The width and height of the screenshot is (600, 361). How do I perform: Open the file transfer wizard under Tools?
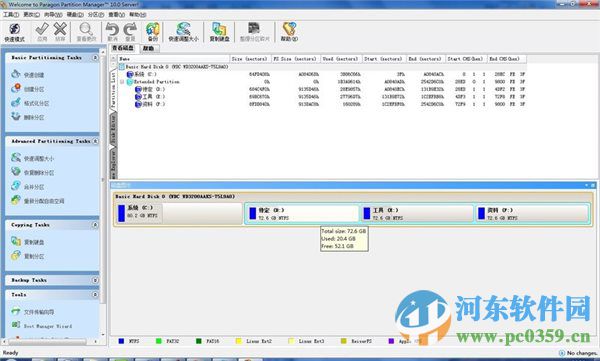(x=33, y=312)
